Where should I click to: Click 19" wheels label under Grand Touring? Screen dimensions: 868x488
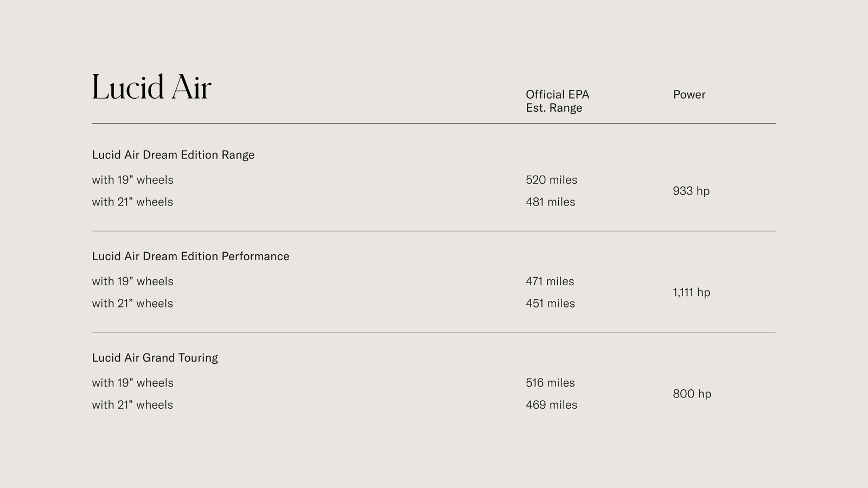tap(132, 383)
